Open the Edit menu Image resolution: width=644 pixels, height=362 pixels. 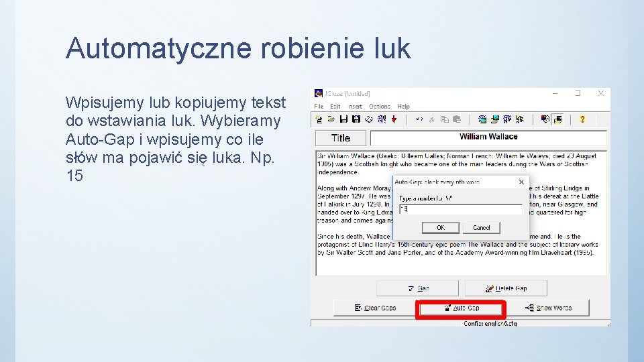click(x=335, y=107)
